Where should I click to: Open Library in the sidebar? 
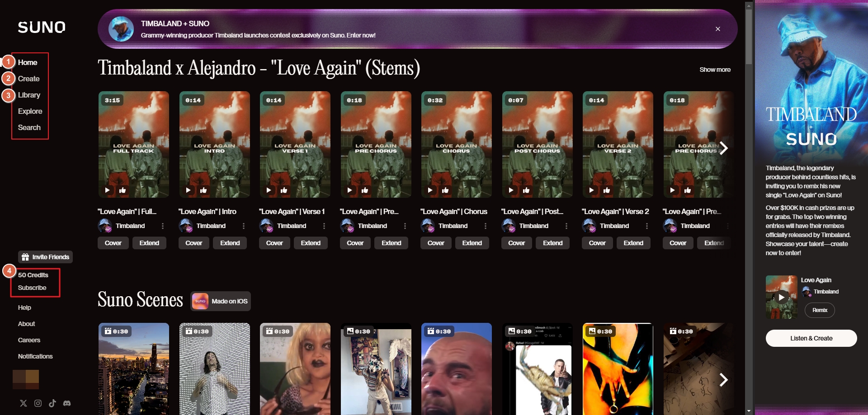[x=29, y=95]
